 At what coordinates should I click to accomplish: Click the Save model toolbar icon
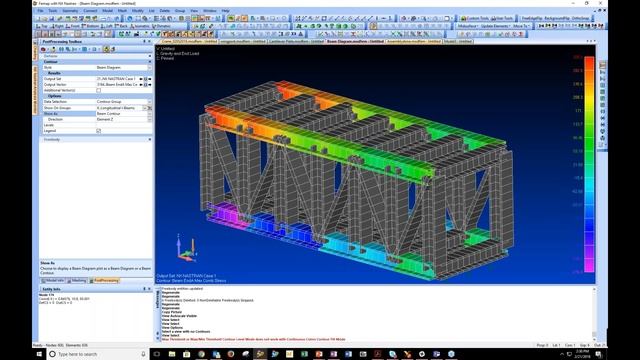click(x=53, y=18)
